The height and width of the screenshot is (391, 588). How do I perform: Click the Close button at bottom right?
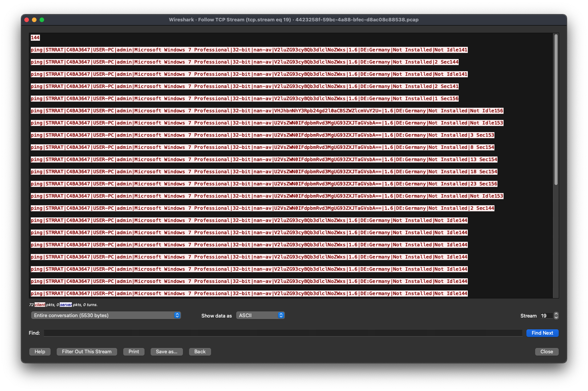pyautogui.click(x=547, y=352)
